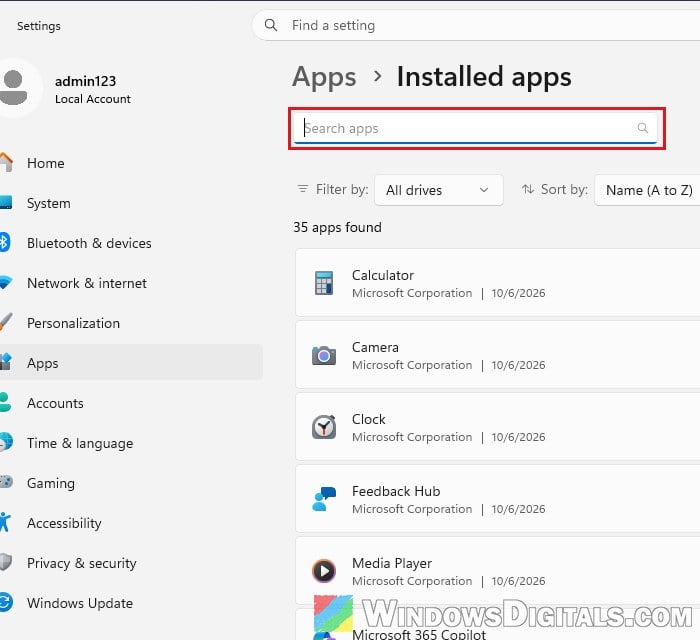Select the Clock app entry text
The width and height of the screenshot is (700, 640).
[x=368, y=419]
